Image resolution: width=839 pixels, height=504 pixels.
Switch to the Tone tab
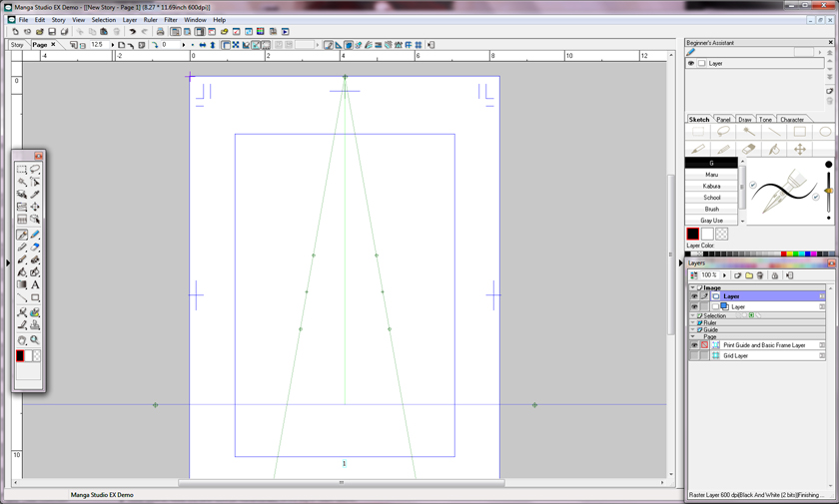coord(765,120)
